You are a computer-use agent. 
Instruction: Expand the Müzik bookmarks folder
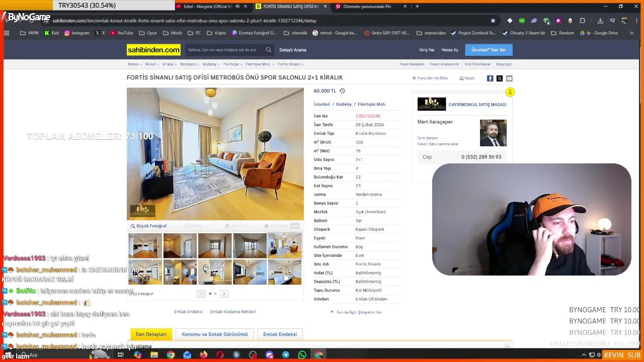[x=172, y=33]
